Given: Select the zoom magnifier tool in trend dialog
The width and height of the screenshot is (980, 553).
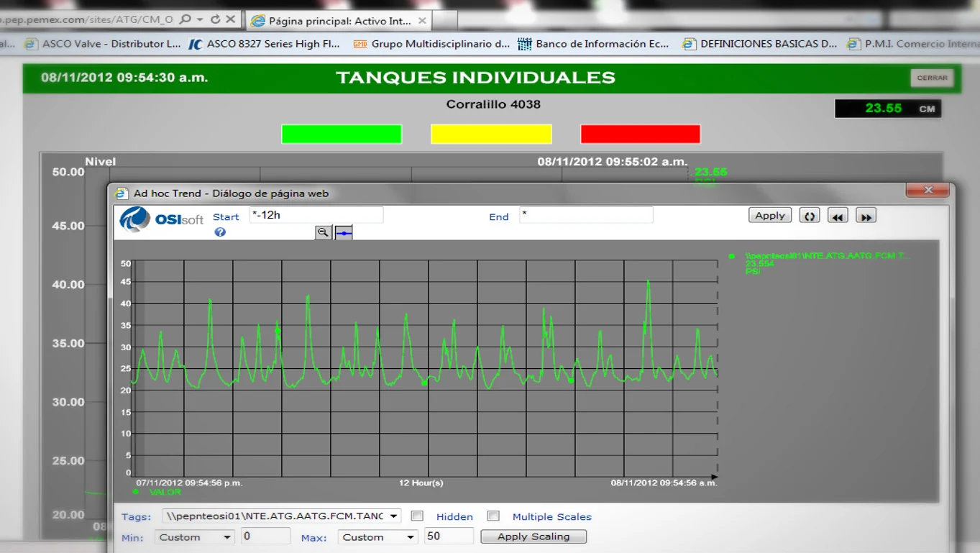Looking at the screenshot, I should pyautogui.click(x=324, y=232).
